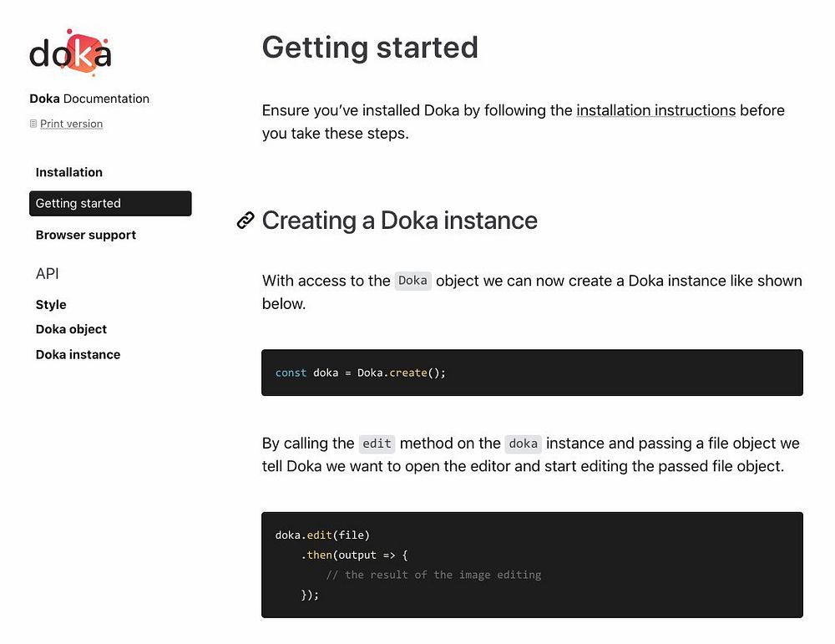Click the API section label in sidebar
The image size is (835, 644).
48,274
